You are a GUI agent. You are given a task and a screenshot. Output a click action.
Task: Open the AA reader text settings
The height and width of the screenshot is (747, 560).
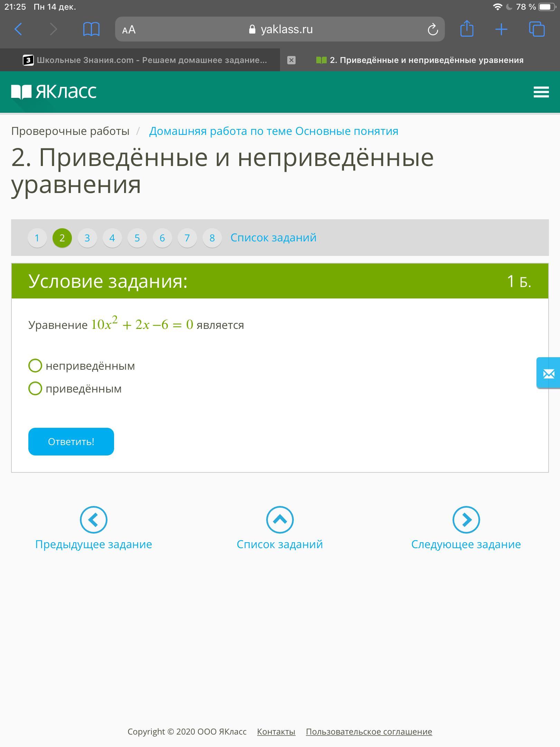coord(129,30)
